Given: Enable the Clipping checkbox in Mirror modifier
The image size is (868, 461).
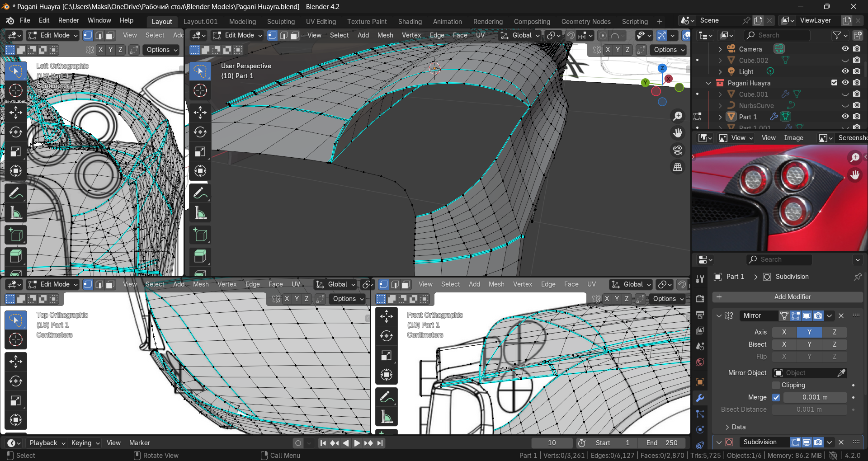Looking at the screenshot, I should 776,385.
